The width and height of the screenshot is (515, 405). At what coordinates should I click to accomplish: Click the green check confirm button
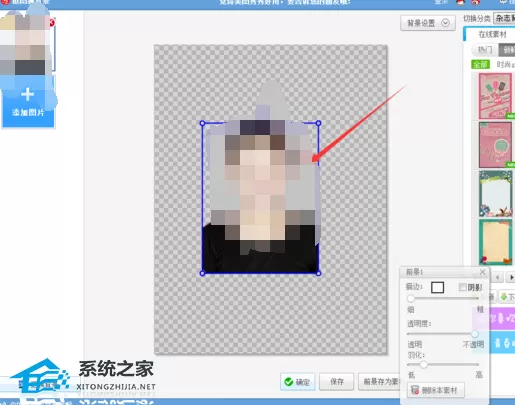pyautogui.click(x=297, y=382)
